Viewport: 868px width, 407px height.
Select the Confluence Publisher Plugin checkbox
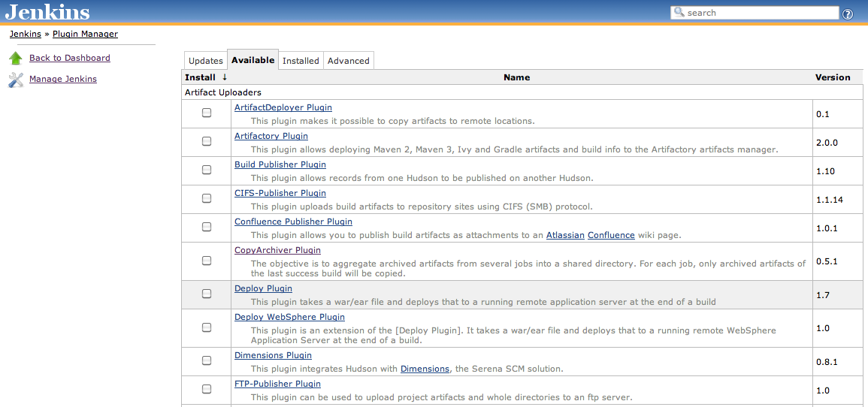click(x=207, y=227)
